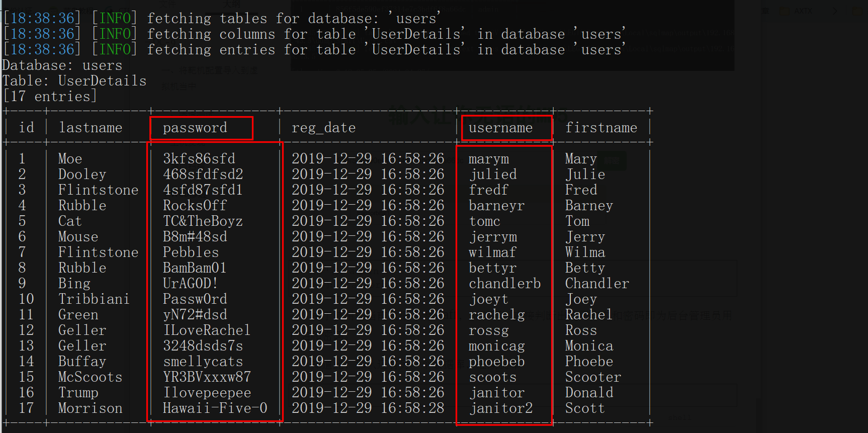Click username 'marym'

pyautogui.click(x=489, y=159)
